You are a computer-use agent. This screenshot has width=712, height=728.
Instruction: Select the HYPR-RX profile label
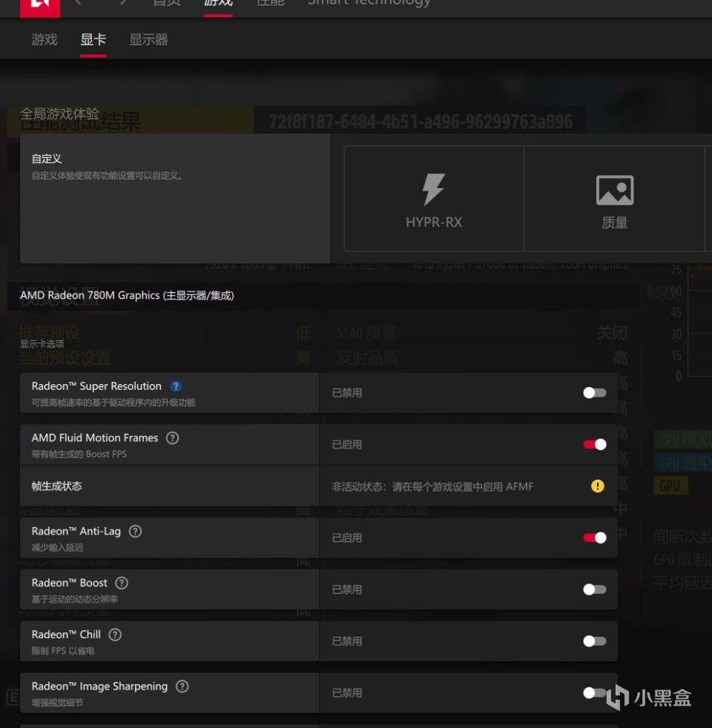pyautogui.click(x=434, y=222)
